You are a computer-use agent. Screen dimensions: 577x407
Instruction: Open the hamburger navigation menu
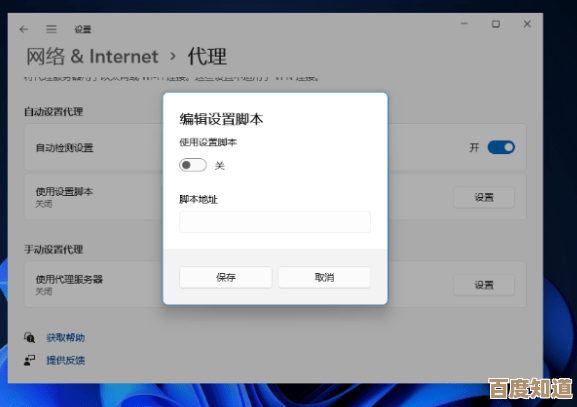pyautogui.click(x=51, y=29)
